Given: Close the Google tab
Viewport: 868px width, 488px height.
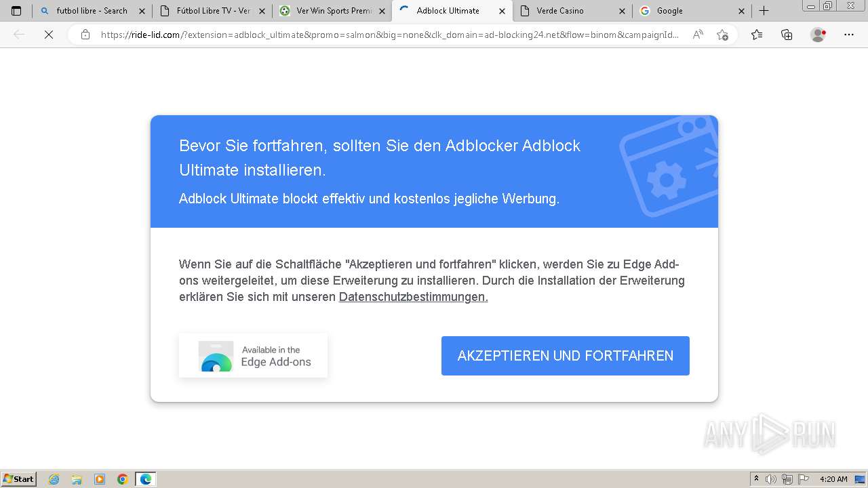Looking at the screenshot, I should pos(741,11).
